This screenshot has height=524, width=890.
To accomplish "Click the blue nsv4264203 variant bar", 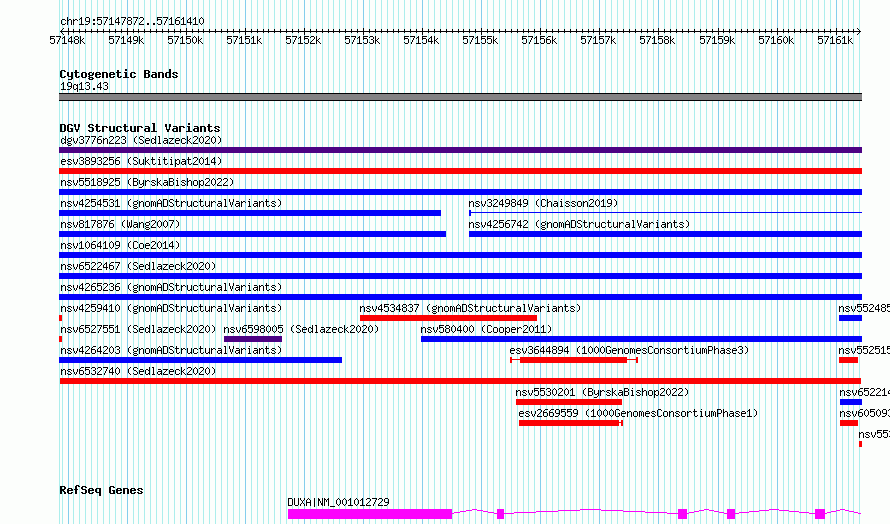I will [200, 360].
